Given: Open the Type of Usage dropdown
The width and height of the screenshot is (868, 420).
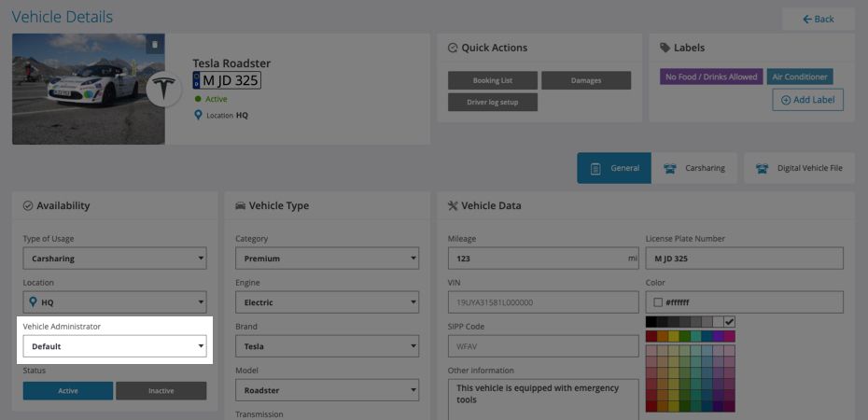Looking at the screenshot, I should 115,259.
